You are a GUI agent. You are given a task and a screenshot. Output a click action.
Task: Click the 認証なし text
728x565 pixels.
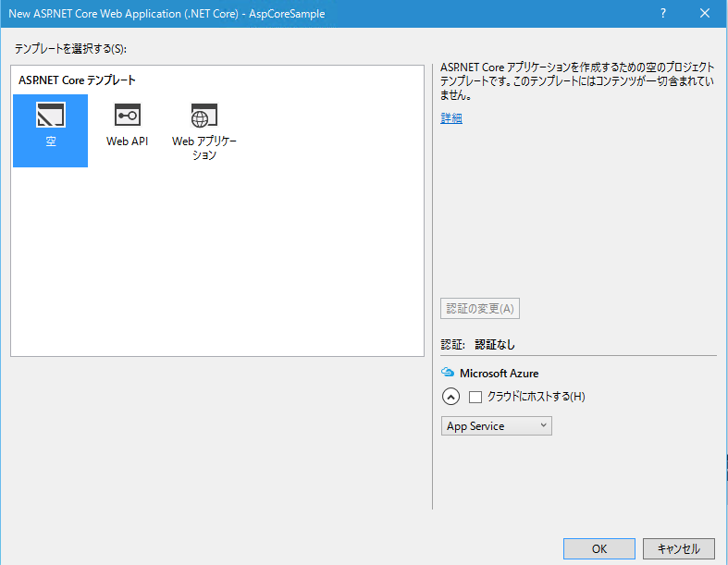[495, 345]
